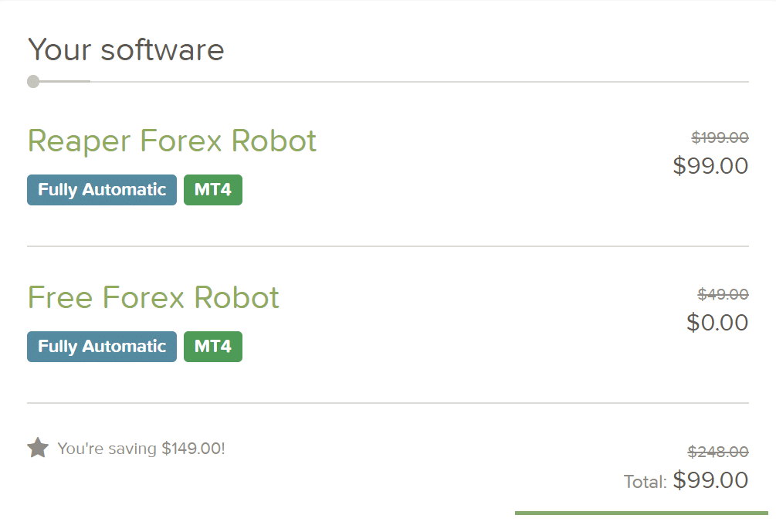The image size is (776, 532).
Task: Click MT4 badge under Reaper Forex Robot
Action: point(213,189)
